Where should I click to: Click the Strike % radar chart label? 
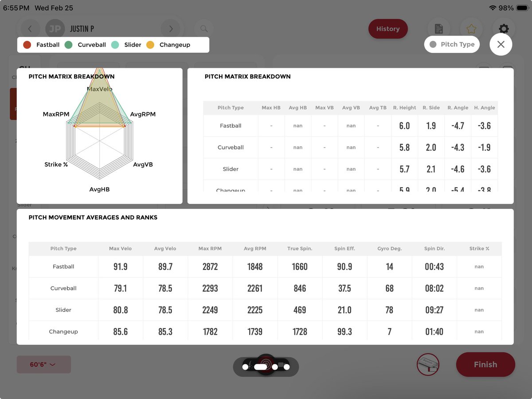[x=56, y=164]
